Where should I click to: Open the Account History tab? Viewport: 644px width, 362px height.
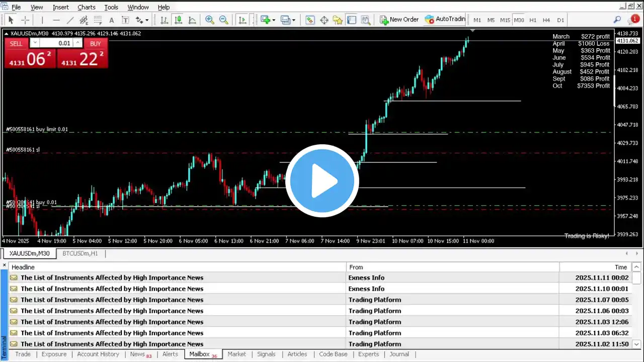coord(98,354)
